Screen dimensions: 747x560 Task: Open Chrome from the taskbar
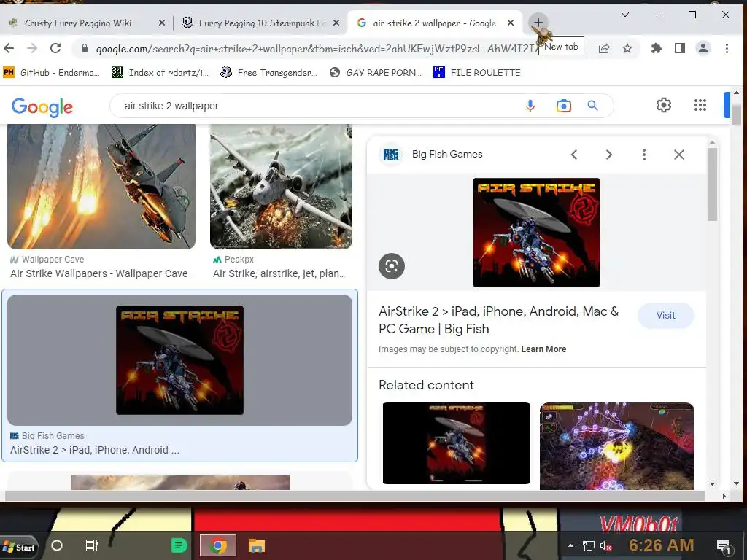217,545
